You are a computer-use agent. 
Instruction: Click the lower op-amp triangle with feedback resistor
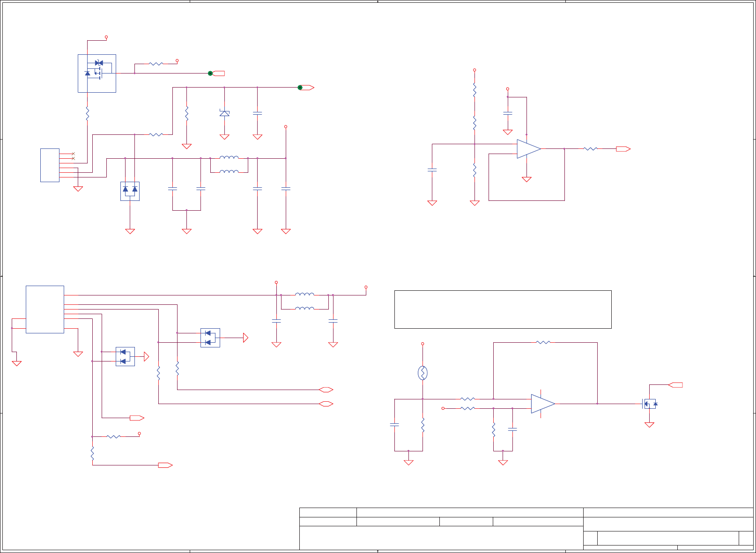(x=543, y=404)
